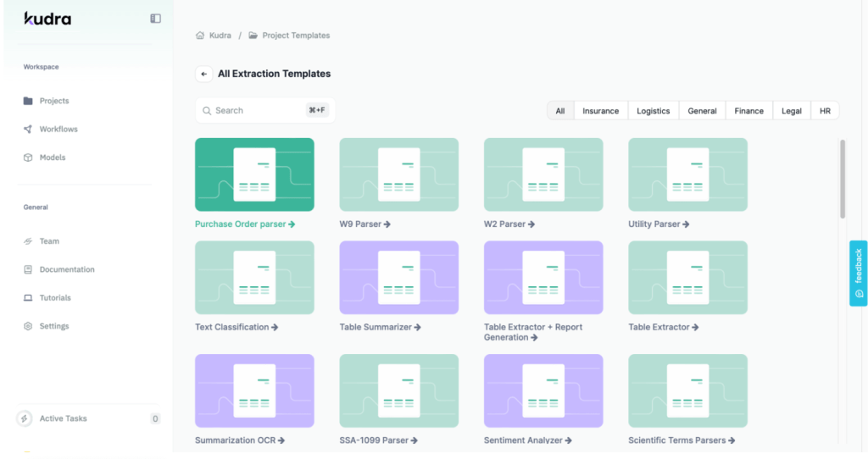868x459 pixels.
Task: Click Purchase Order parser title link
Action: click(x=240, y=224)
